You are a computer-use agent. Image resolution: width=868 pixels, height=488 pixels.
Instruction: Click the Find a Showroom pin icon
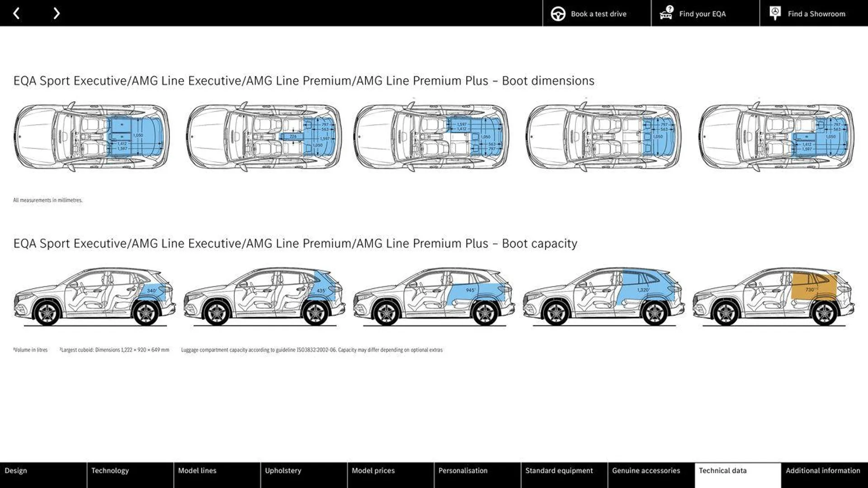(x=775, y=13)
